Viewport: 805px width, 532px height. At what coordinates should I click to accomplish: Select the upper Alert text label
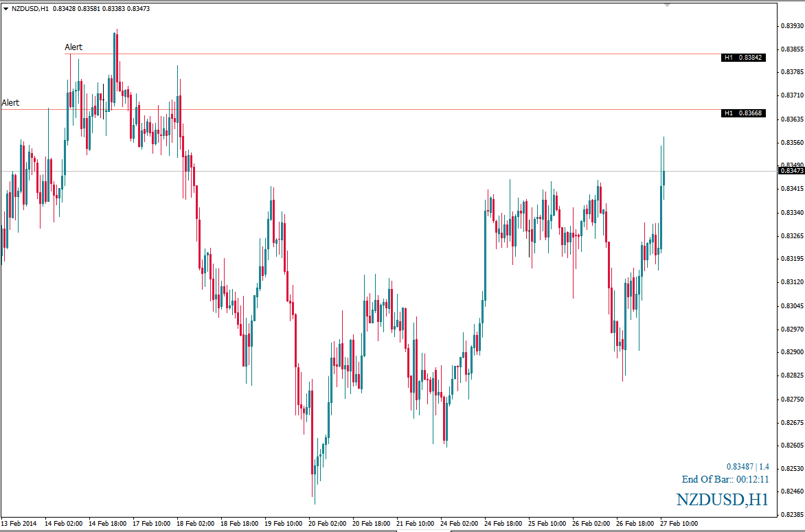tap(73, 47)
